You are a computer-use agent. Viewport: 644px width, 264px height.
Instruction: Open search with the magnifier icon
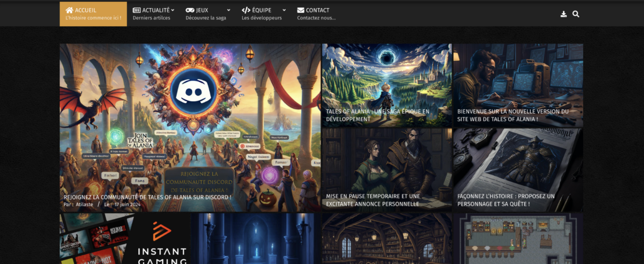(576, 14)
